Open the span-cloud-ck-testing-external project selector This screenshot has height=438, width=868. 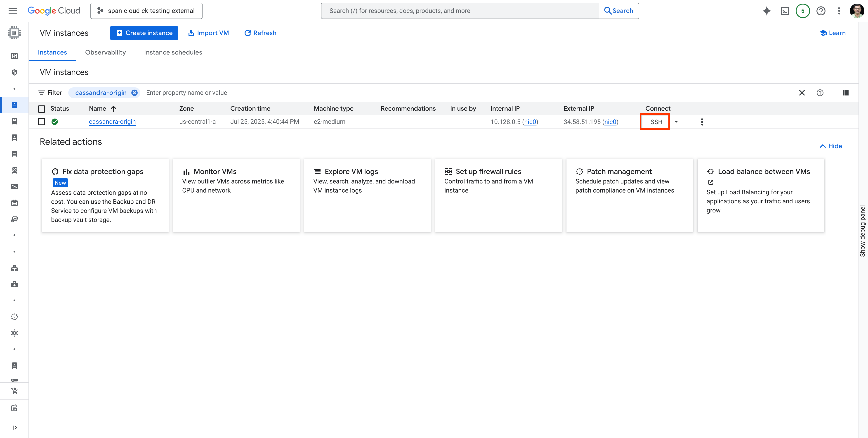click(x=146, y=10)
